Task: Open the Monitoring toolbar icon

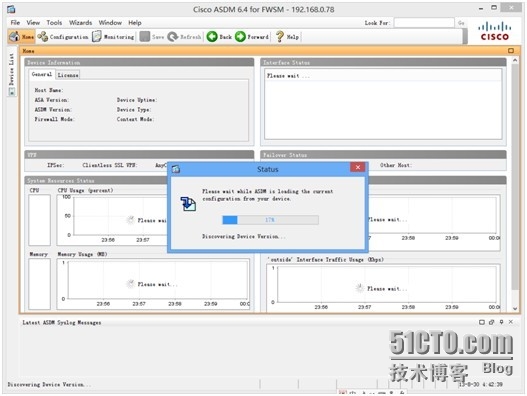Action: point(97,37)
